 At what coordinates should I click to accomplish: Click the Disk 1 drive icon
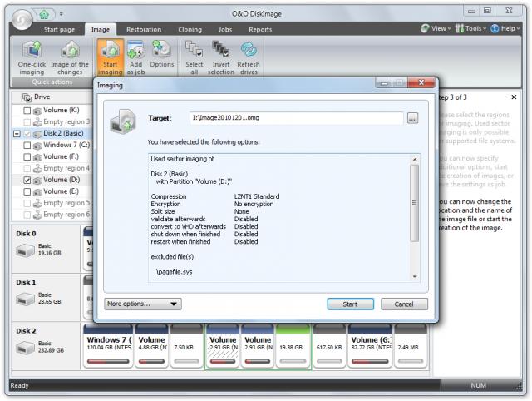point(25,300)
